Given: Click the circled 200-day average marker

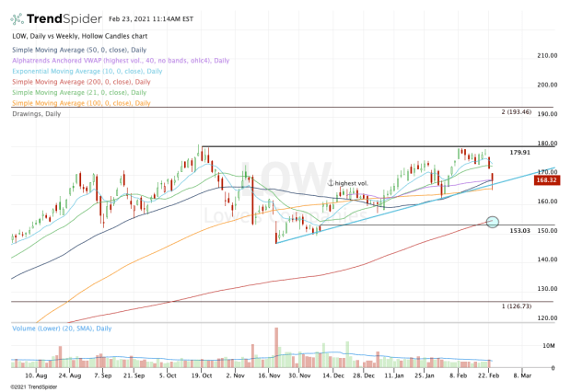Looking at the screenshot, I should [x=493, y=222].
